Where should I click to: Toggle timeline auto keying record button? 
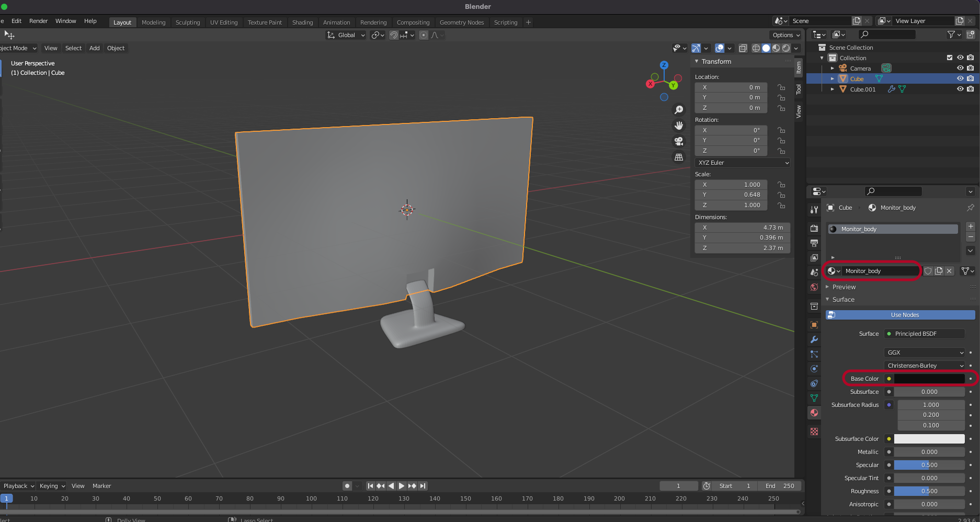pyautogui.click(x=347, y=486)
